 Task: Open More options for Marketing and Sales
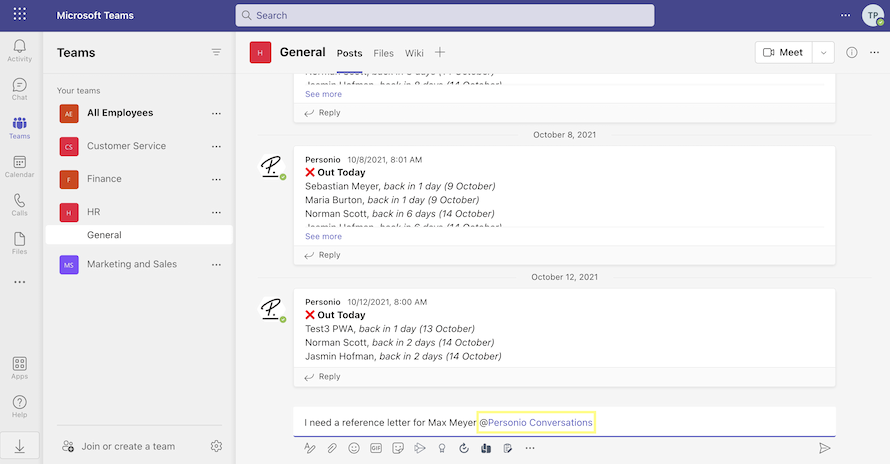tap(216, 264)
